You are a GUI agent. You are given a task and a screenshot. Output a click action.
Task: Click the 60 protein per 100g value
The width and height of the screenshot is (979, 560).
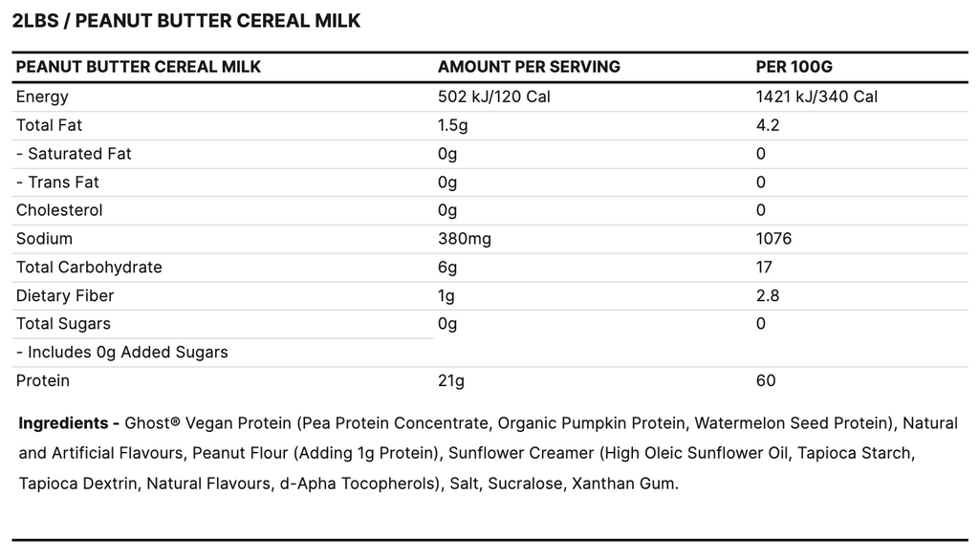point(766,381)
